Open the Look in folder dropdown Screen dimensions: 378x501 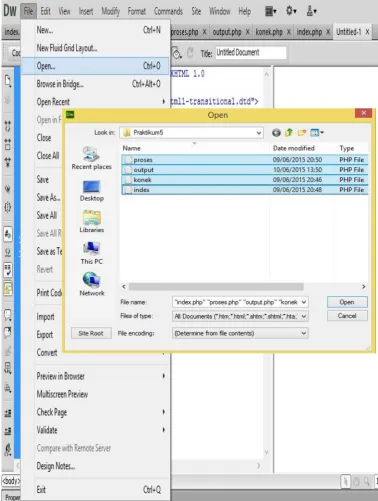click(258, 133)
